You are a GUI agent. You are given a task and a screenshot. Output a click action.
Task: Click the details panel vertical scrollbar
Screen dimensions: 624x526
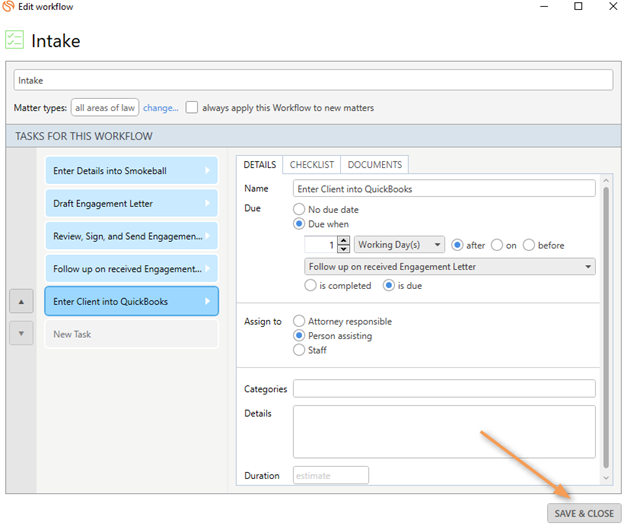point(606,328)
